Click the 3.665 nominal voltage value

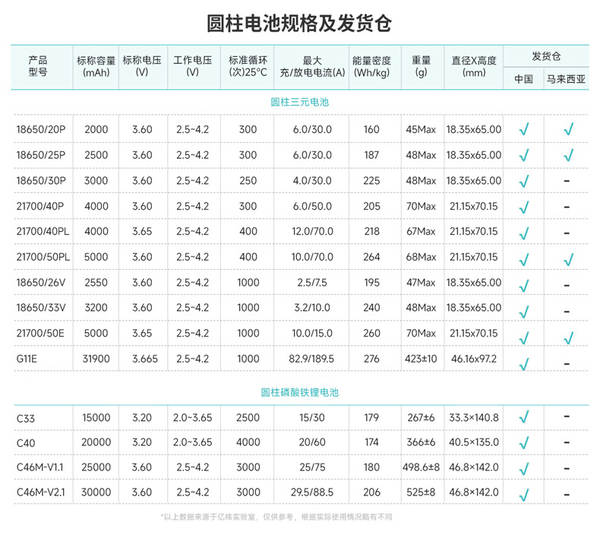click(145, 359)
